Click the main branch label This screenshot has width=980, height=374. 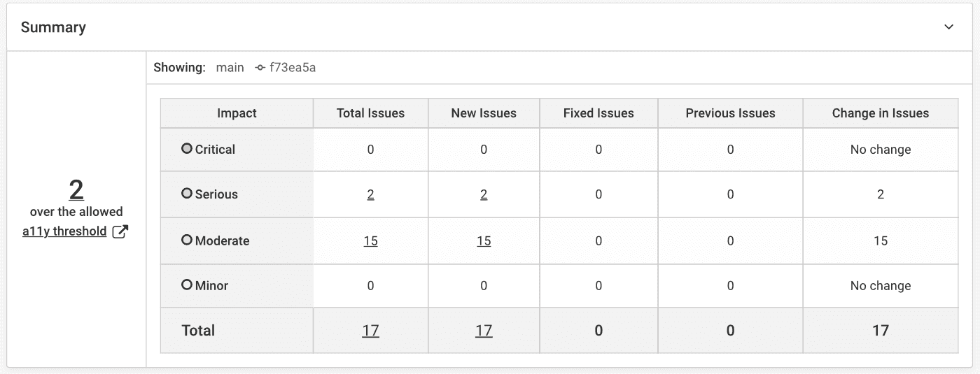coord(230,68)
